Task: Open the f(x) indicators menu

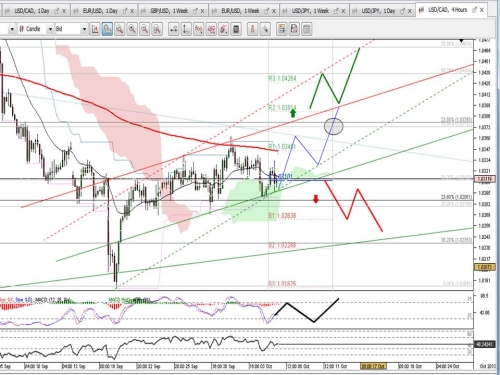Action: coord(198,29)
